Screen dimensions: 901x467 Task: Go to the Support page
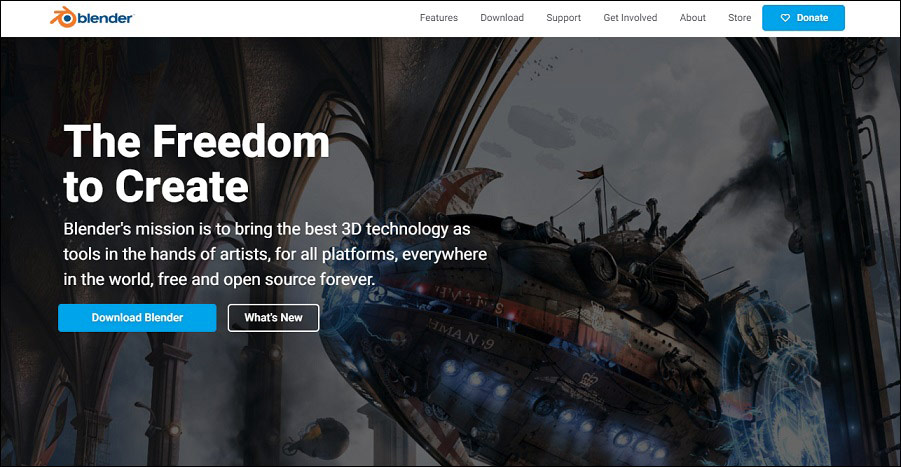563,18
